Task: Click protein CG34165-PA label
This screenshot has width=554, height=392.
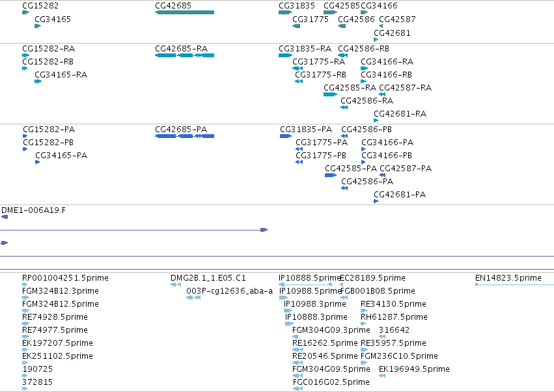Action: (x=61, y=156)
